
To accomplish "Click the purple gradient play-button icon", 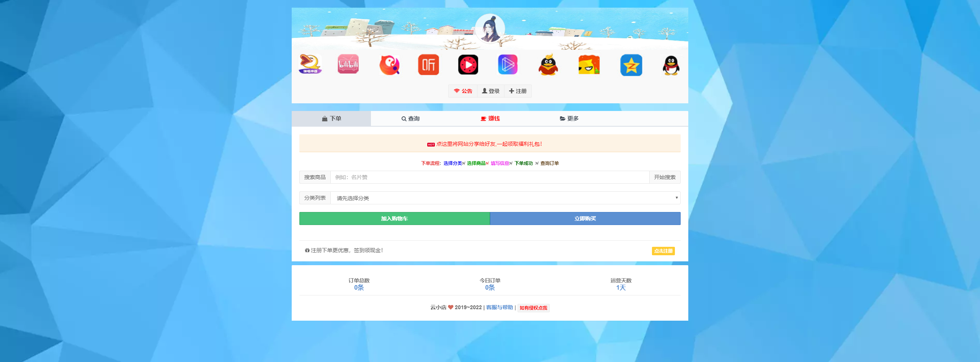I will click(x=508, y=64).
